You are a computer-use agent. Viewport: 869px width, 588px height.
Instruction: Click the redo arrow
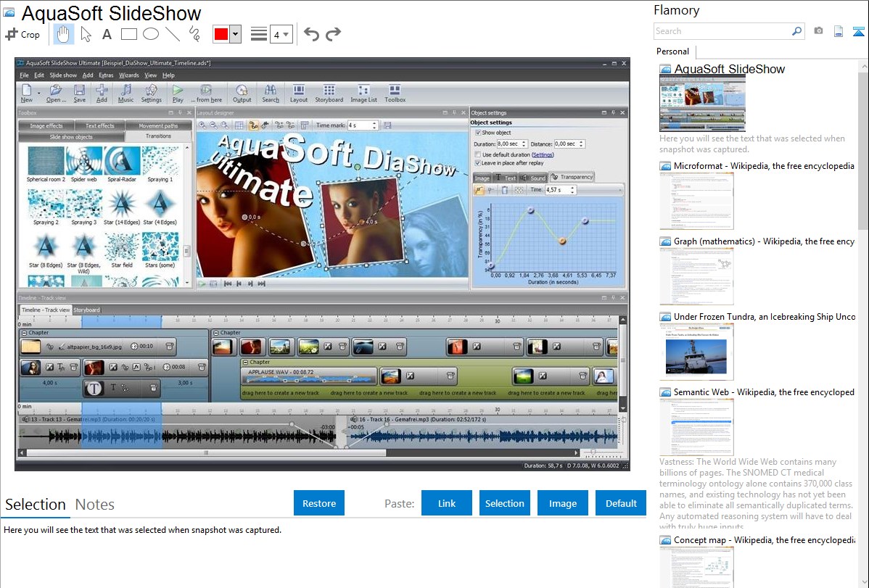(x=333, y=34)
